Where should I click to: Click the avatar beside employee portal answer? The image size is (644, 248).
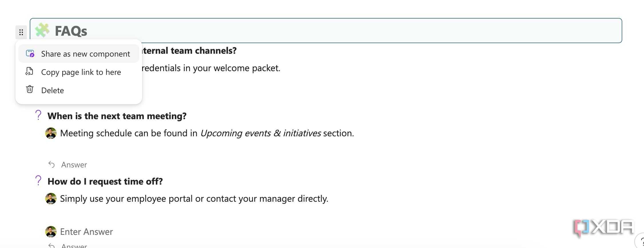pos(51,199)
